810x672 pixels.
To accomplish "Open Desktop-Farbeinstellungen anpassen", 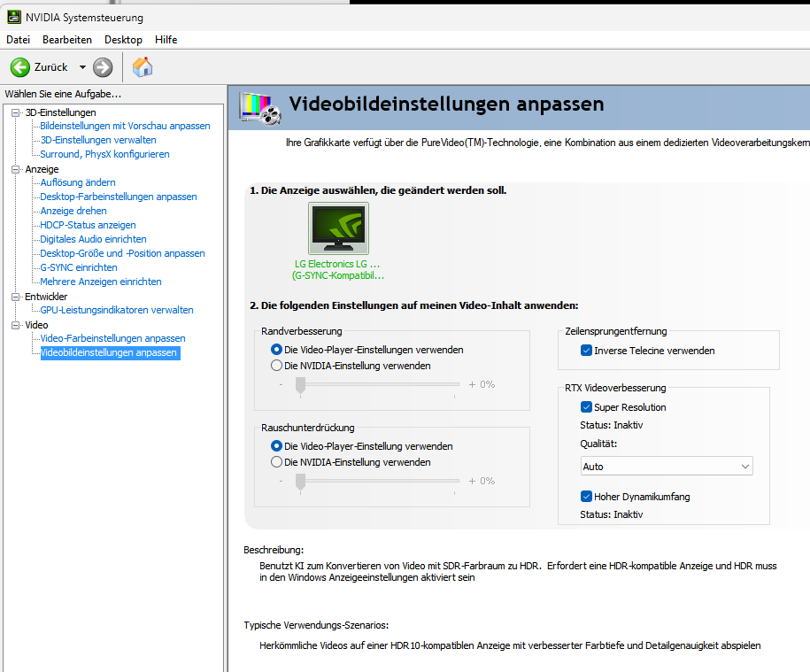I will tap(119, 197).
